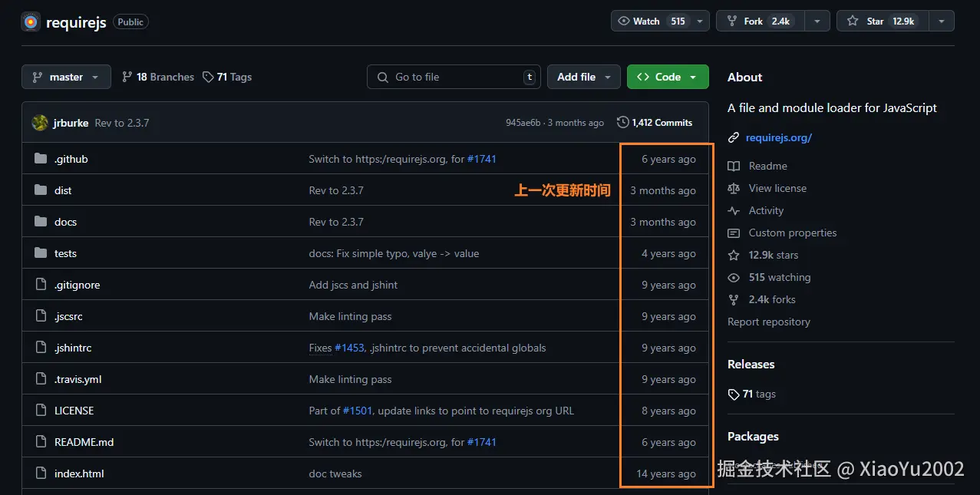Star the requirejs repository
This screenshot has width=980, height=495.
pyautogui.click(x=883, y=21)
